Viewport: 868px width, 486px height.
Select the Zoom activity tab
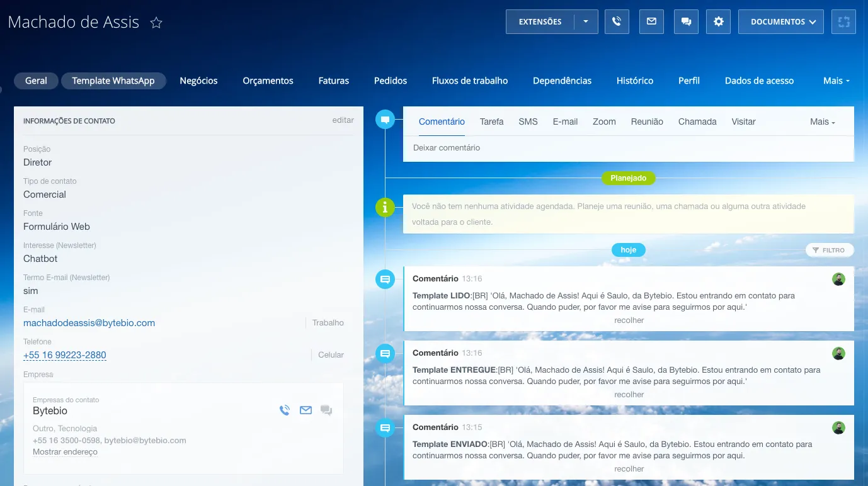click(604, 121)
